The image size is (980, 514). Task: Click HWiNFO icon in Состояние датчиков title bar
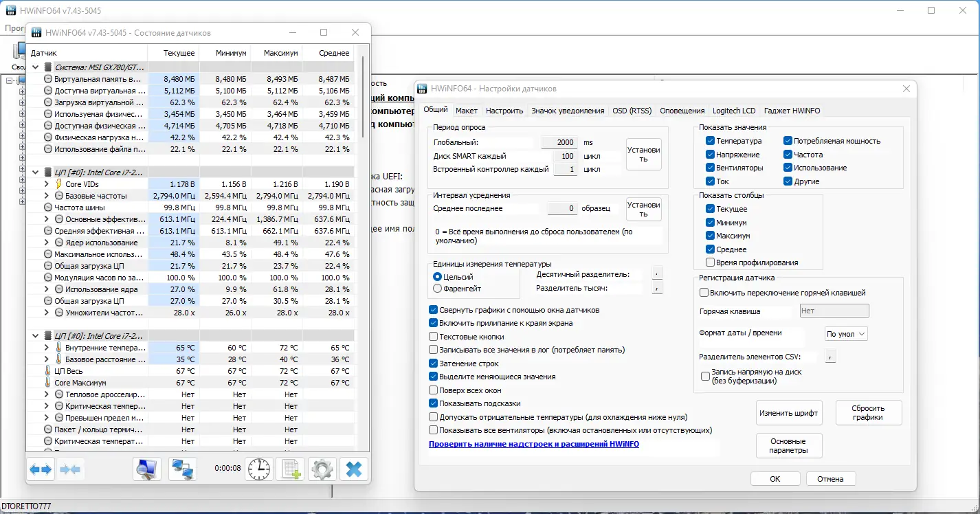point(35,33)
